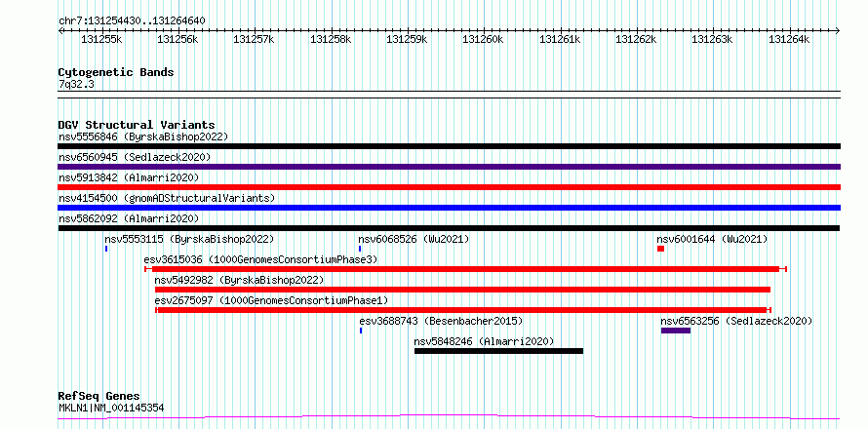Click ruler position 131260k
Viewport: 868px width, 429px height.
(x=484, y=39)
